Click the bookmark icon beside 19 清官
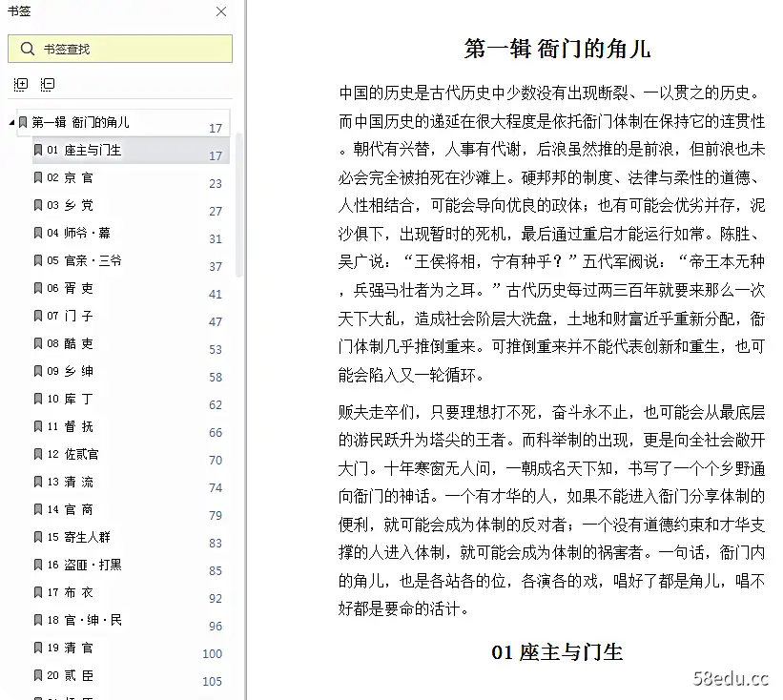 click(x=38, y=648)
